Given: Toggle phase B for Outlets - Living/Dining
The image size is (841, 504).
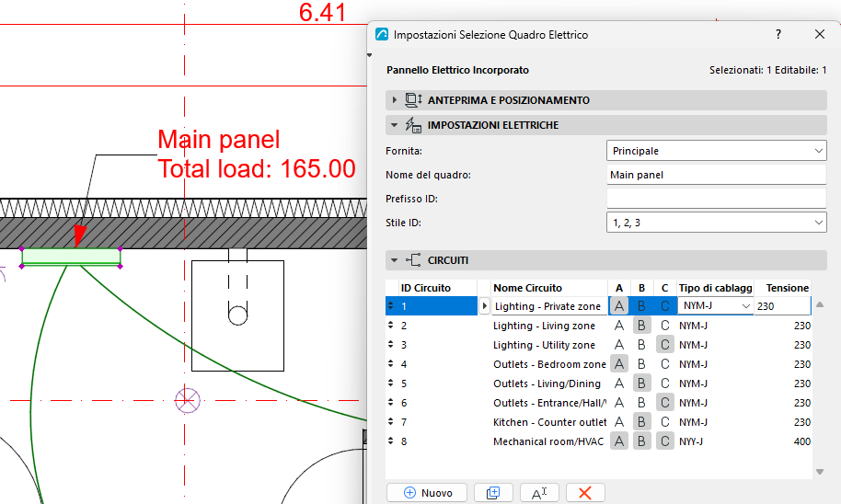Looking at the screenshot, I should [641, 384].
